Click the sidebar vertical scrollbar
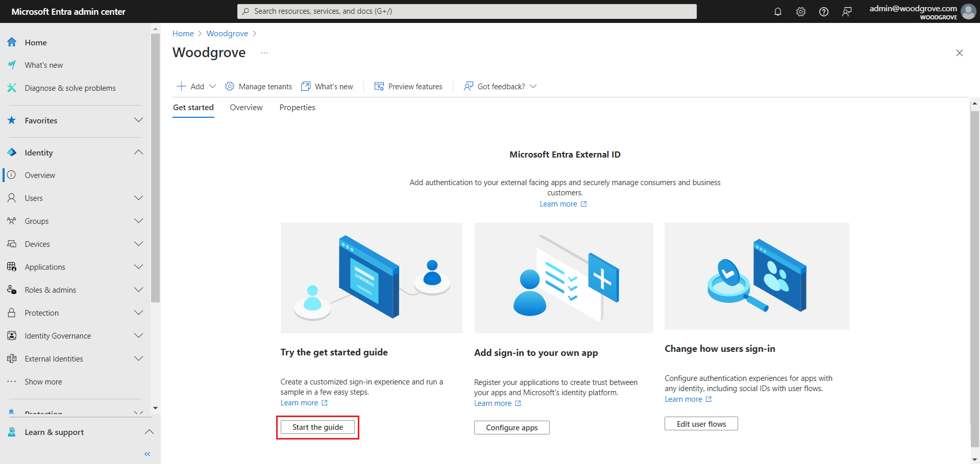 click(155, 168)
